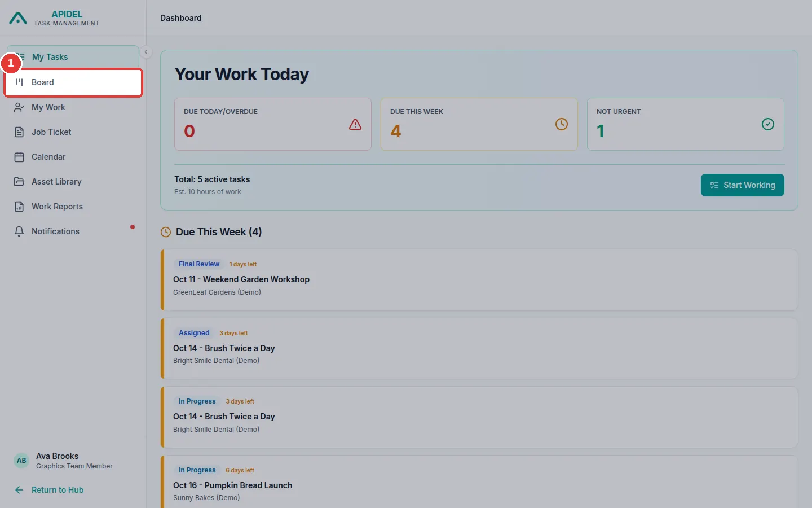The height and width of the screenshot is (508, 812).
Task: Open Notifications
Action: click(73, 231)
